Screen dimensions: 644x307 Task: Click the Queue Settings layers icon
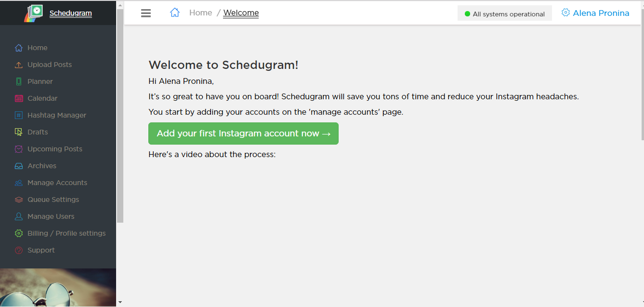[x=19, y=200]
